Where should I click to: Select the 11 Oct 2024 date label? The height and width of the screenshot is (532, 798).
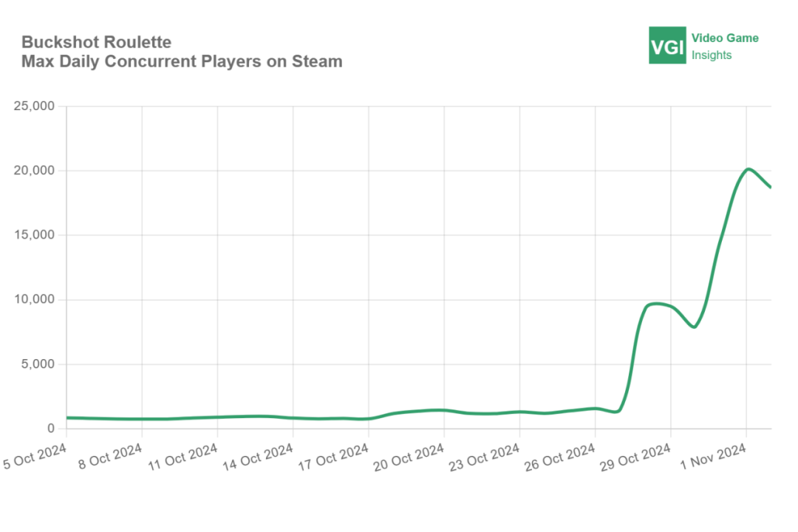pyautogui.click(x=183, y=457)
